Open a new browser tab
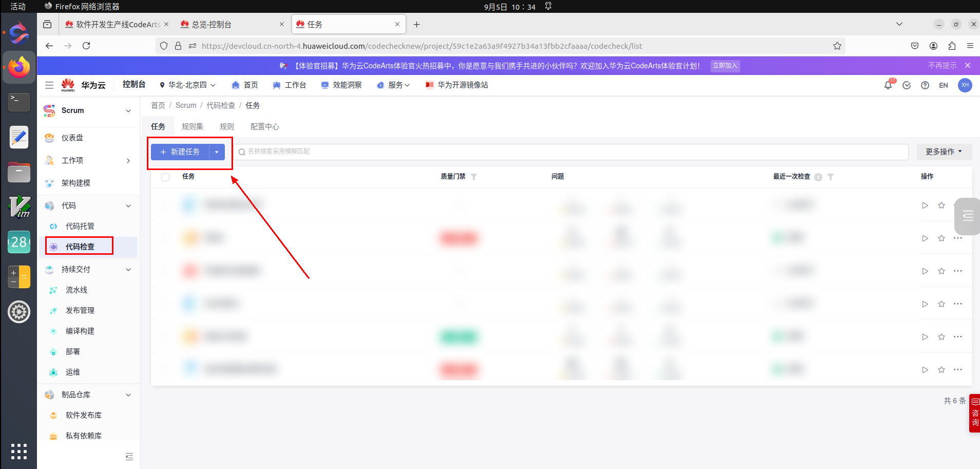The width and height of the screenshot is (980, 469). point(416,24)
